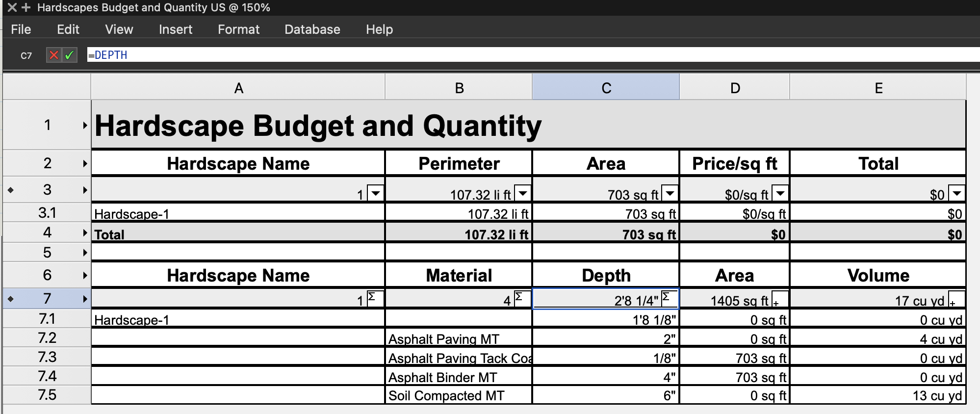This screenshot has height=414, width=980.
Task: Select the column C header
Action: [x=606, y=88]
